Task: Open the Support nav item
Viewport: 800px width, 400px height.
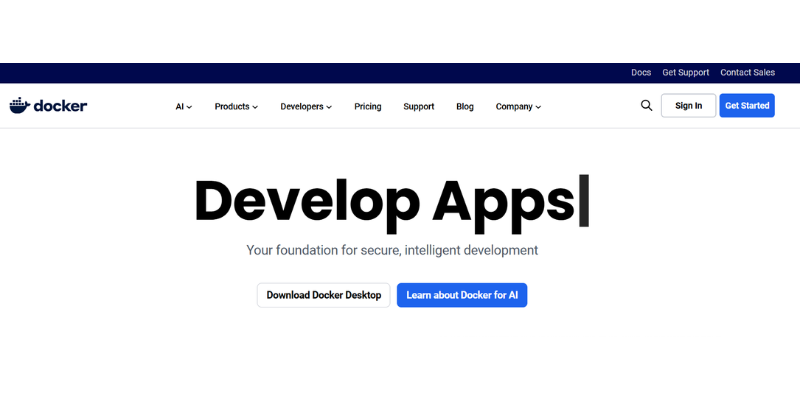Action: tap(418, 106)
